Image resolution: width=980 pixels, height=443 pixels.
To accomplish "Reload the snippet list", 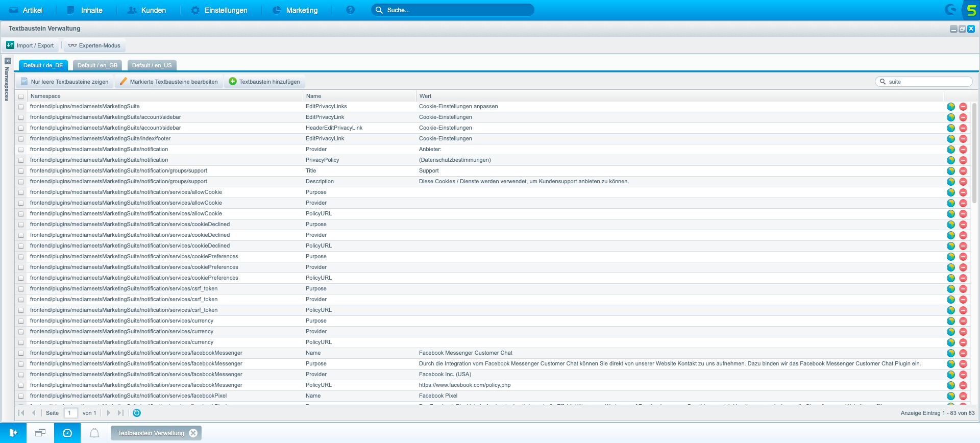I will tap(137, 413).
